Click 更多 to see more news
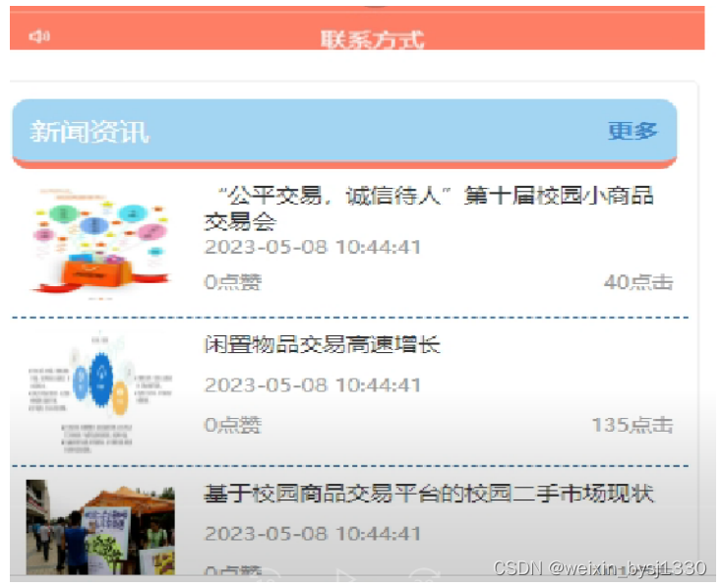722x588 pixels. 632,131
